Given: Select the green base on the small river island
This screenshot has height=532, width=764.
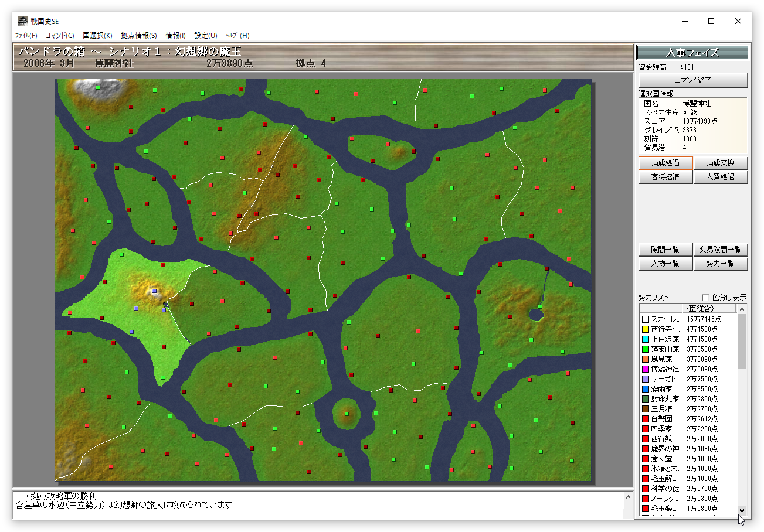Looking at the screenshot, I should (347, 414).
